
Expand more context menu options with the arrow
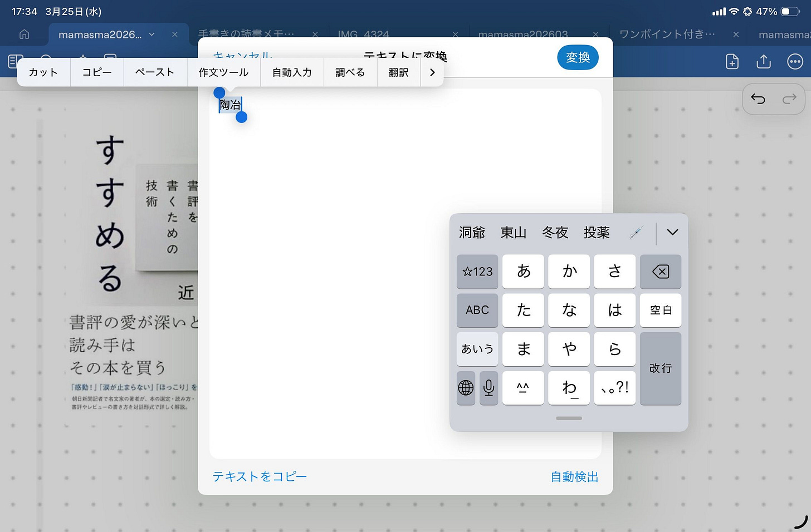coord(433,72)
